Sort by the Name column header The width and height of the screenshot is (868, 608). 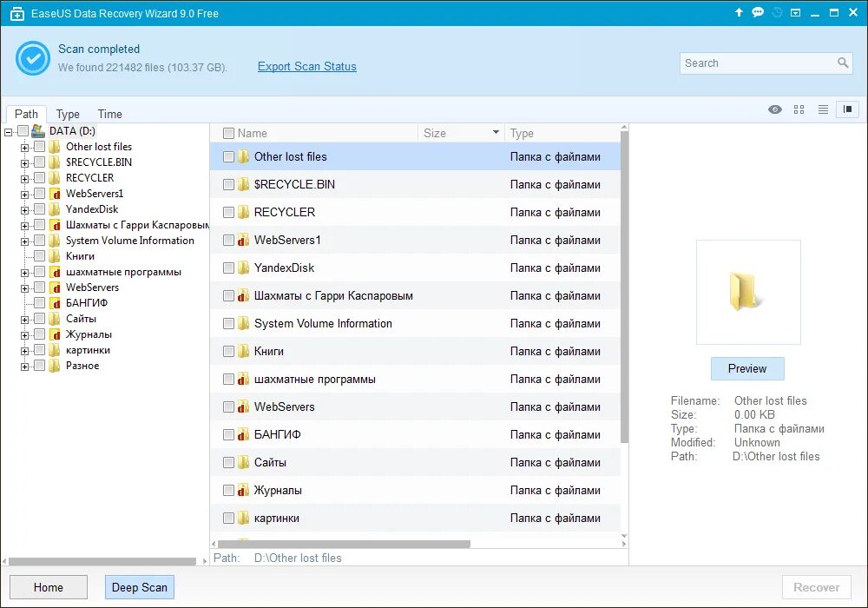tap(252, 133)
